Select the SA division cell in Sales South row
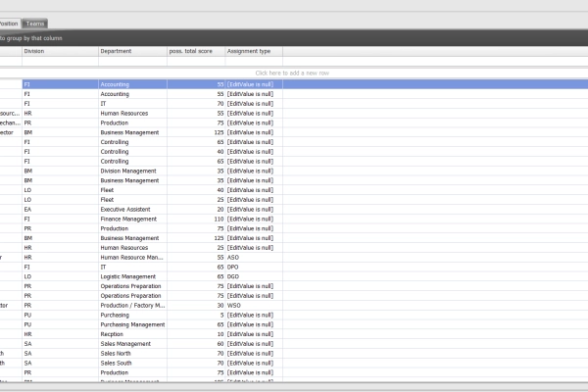The image size is (588, 392). coord(60,364)
